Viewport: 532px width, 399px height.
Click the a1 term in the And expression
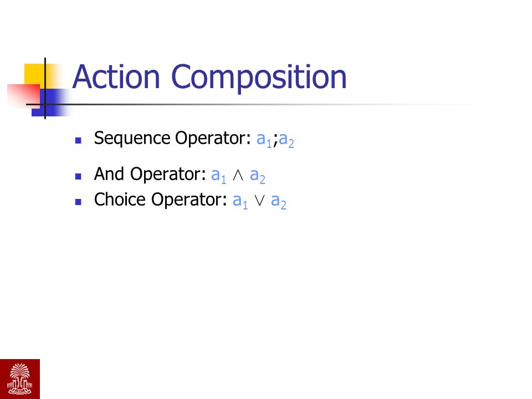pyautogui.click(x=218, y=176)
